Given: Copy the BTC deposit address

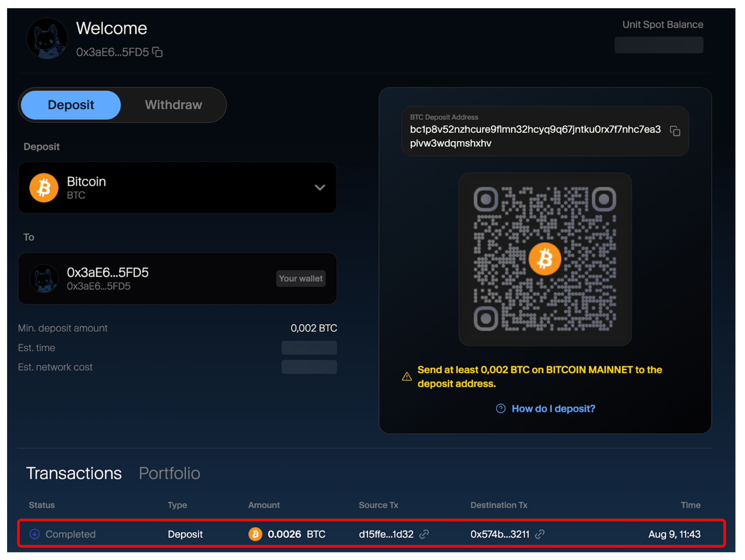Looking at the screenshot, I should [675, 131].
